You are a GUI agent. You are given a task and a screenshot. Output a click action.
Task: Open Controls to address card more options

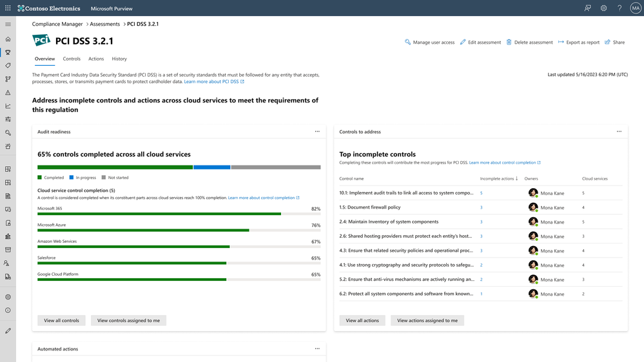[x=619, y=131]
